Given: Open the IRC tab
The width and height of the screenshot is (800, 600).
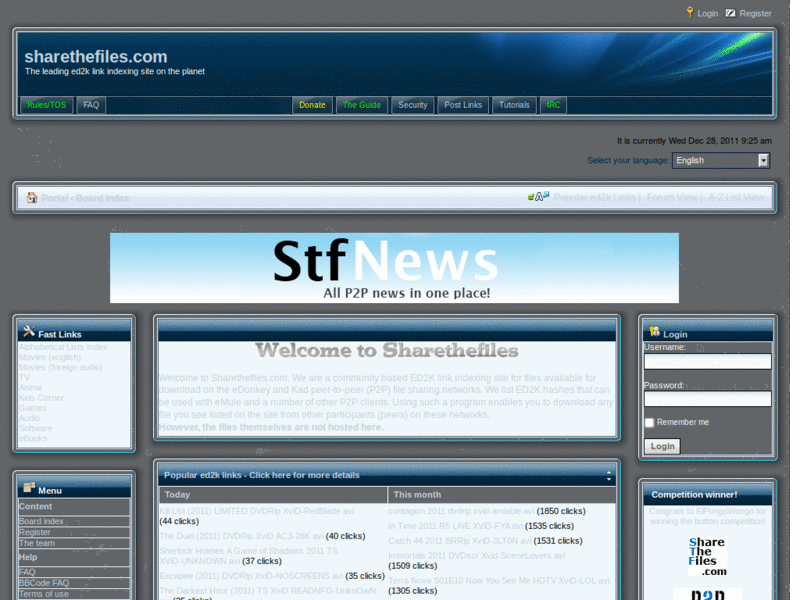Looking at the screenshot, I should (x=553, y=105).
